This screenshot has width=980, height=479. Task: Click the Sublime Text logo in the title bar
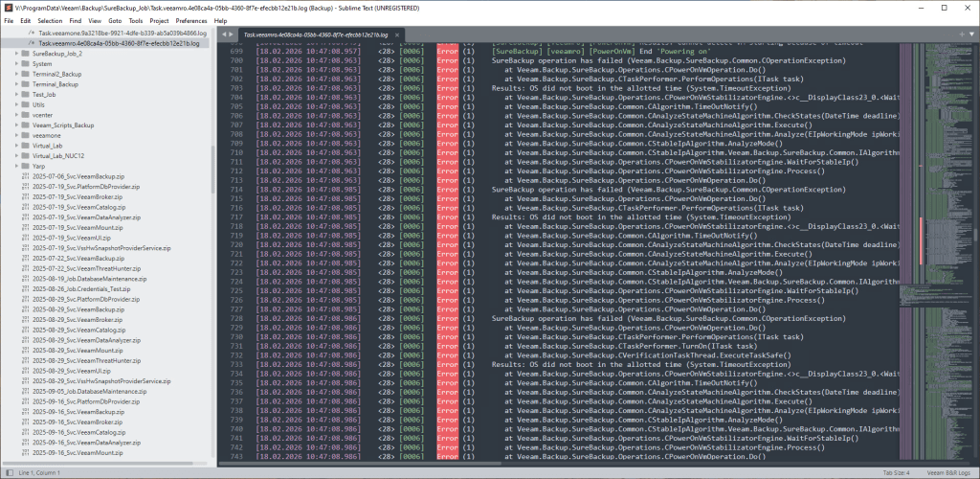pyautogui.click(x=8, y=7)
